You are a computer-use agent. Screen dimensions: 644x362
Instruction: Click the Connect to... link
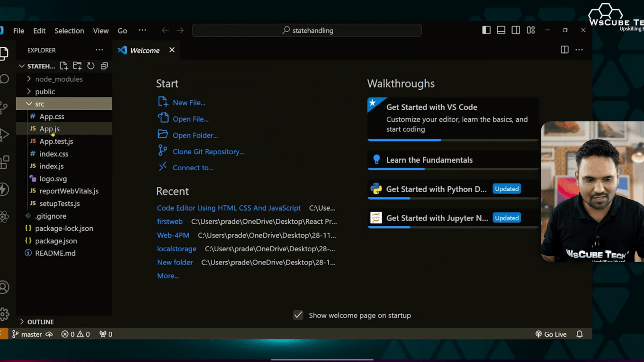pyautogui.click(x=193, y=168)
